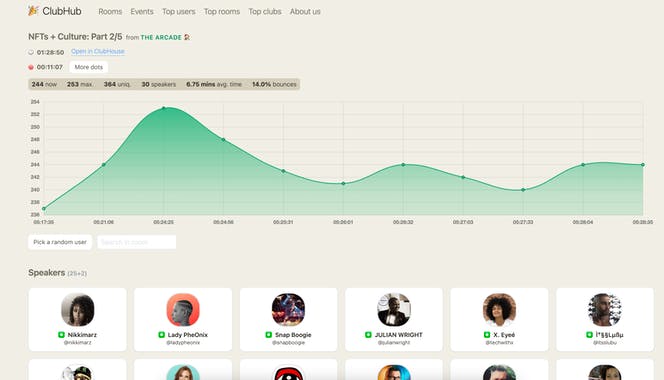Click green badge icon beside Nikkimarz
Screen dimensions: 664x380
pyautogui.click(x=61, y=335)
